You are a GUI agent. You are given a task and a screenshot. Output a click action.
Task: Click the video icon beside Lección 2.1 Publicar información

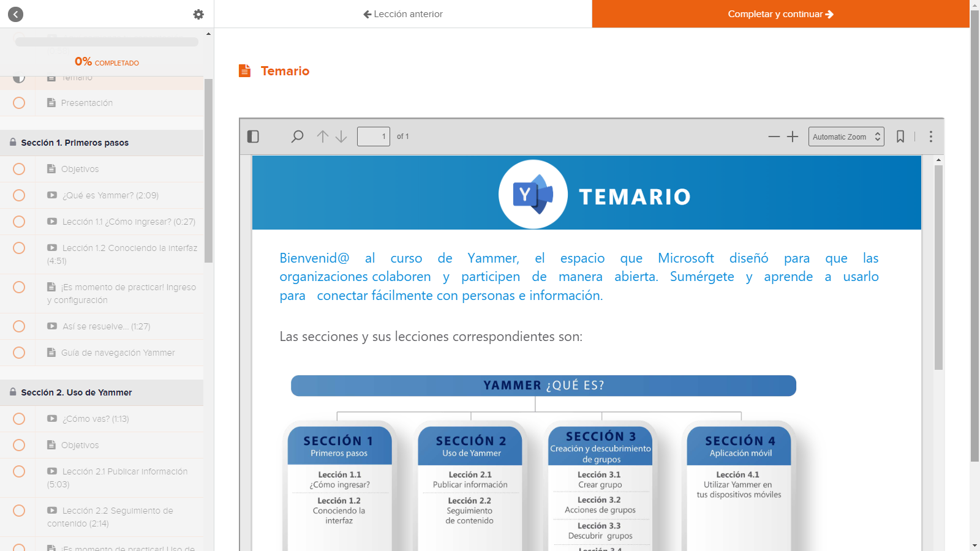pyautogui.click(x=52, y=471)
